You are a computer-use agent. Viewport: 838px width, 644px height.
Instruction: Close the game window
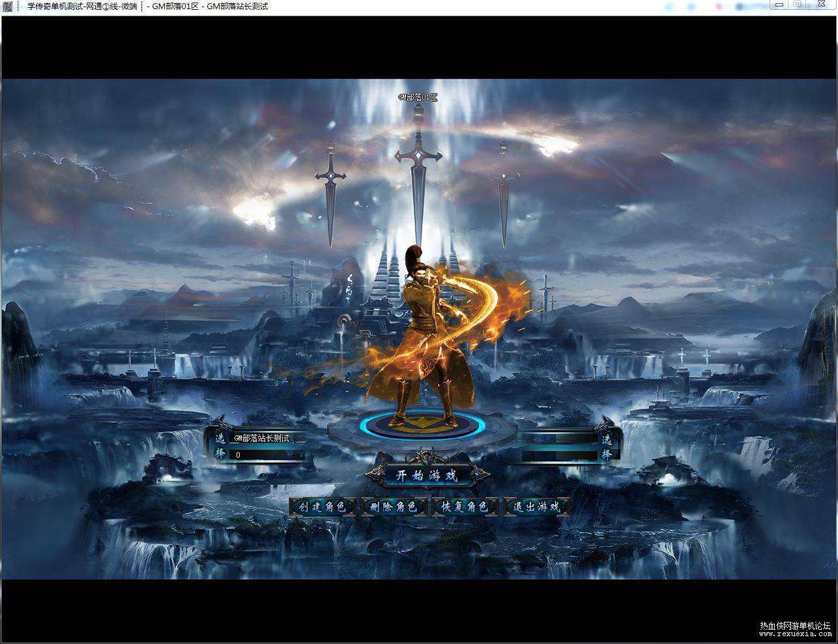coord(820,5)
